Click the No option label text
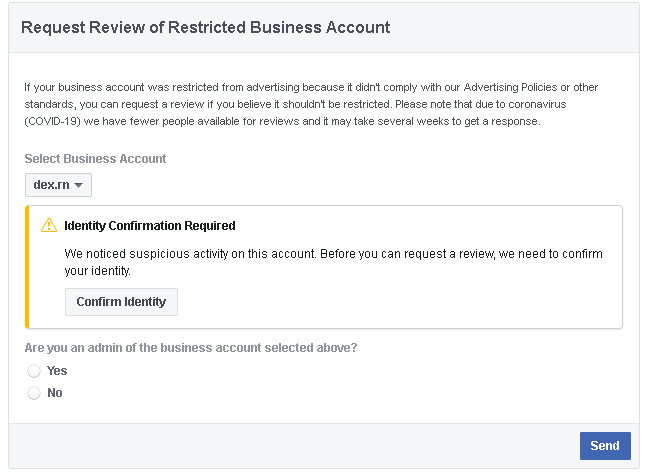 click(55, 393)
